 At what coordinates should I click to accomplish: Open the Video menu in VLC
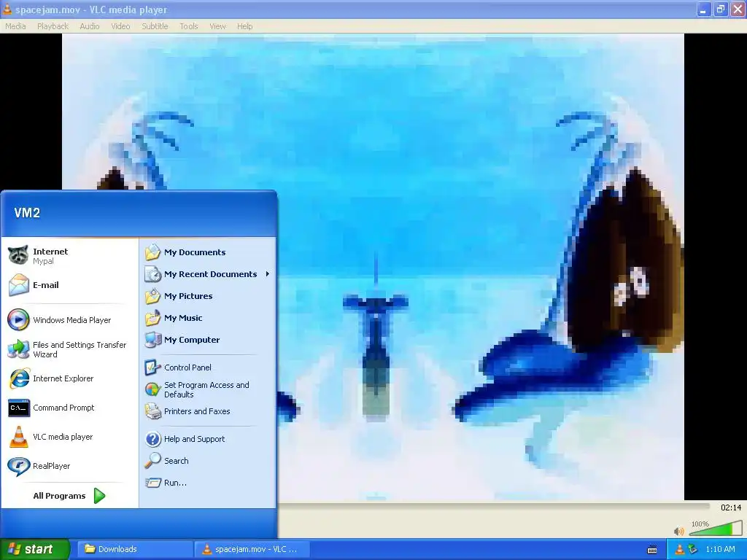120,26
